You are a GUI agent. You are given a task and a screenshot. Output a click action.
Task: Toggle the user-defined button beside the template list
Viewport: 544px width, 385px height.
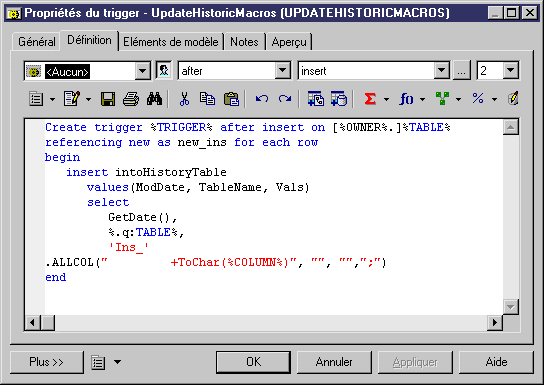coord(164,70)
